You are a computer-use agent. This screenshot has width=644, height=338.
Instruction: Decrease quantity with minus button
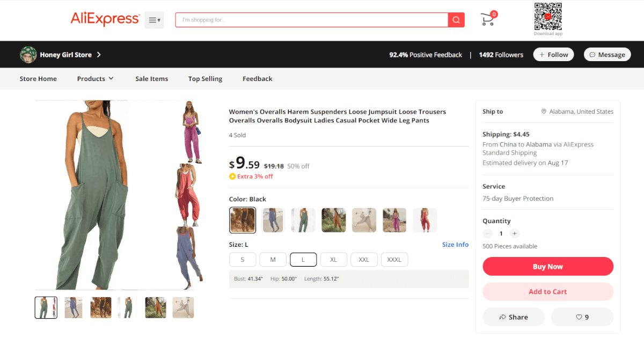[x=487, y=233]
